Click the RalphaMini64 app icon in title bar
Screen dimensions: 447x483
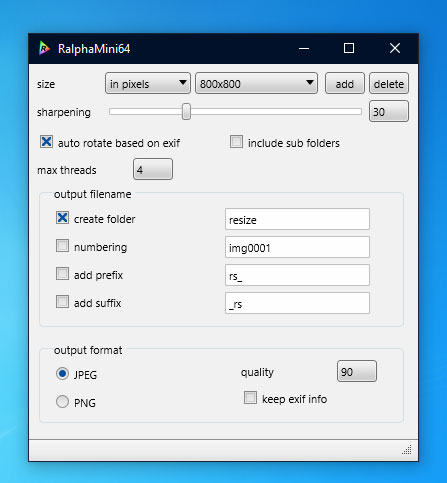[44, 48]
